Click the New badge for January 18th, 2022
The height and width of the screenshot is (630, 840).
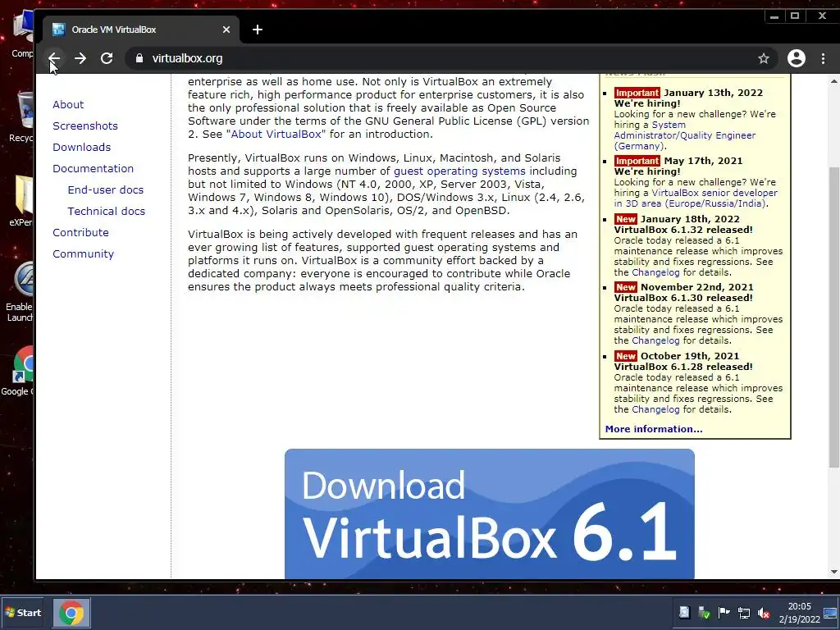point(625,219)
